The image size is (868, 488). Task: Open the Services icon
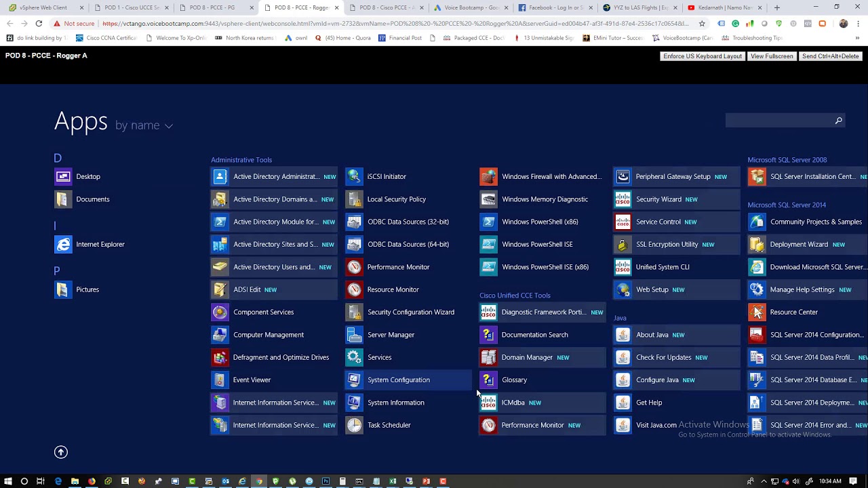pyautogui.click(x=354, y=358)
